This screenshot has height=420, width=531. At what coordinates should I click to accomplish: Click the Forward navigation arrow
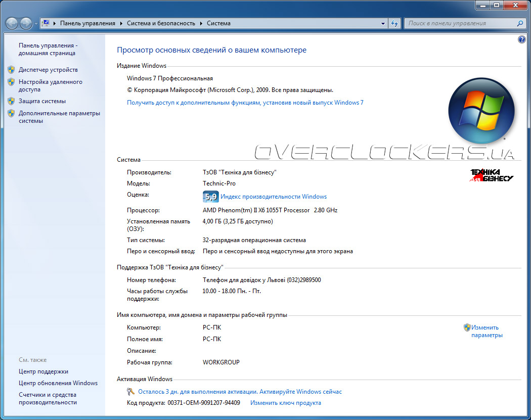pos(26,23)
